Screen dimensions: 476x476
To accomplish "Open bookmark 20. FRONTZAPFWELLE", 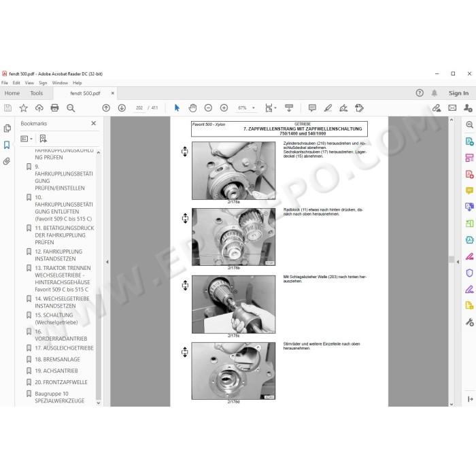I will [x=61, y=382].
